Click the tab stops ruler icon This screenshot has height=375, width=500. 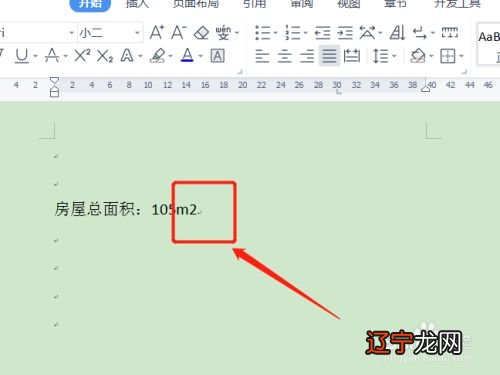pyautogui.click(x=450, y=32)
